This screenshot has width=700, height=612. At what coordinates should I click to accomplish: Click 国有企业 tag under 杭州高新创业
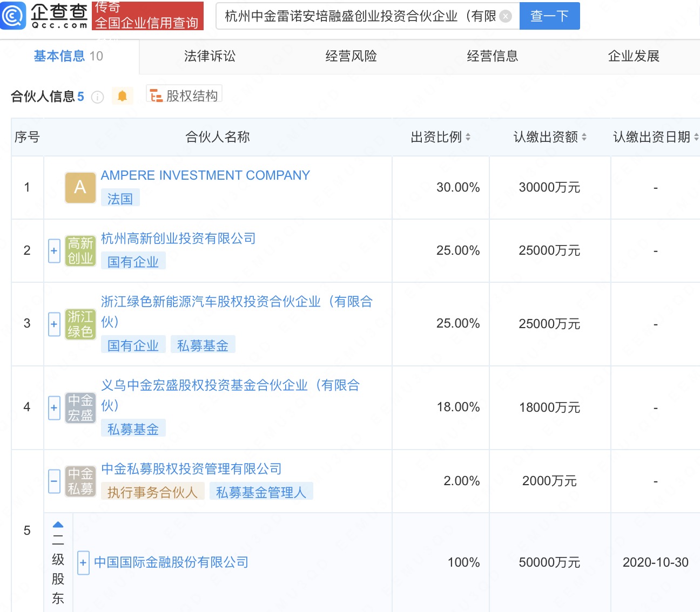[133, 262]
